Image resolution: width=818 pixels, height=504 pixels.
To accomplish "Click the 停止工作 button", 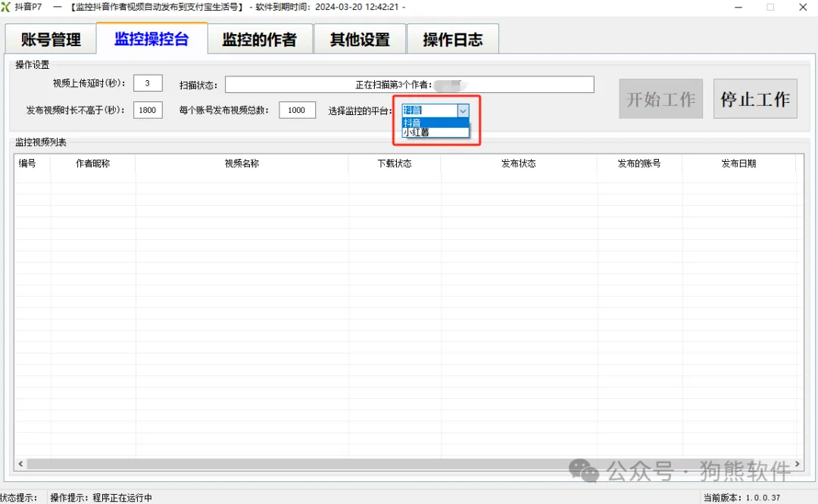I will click(x=755, y=98).
